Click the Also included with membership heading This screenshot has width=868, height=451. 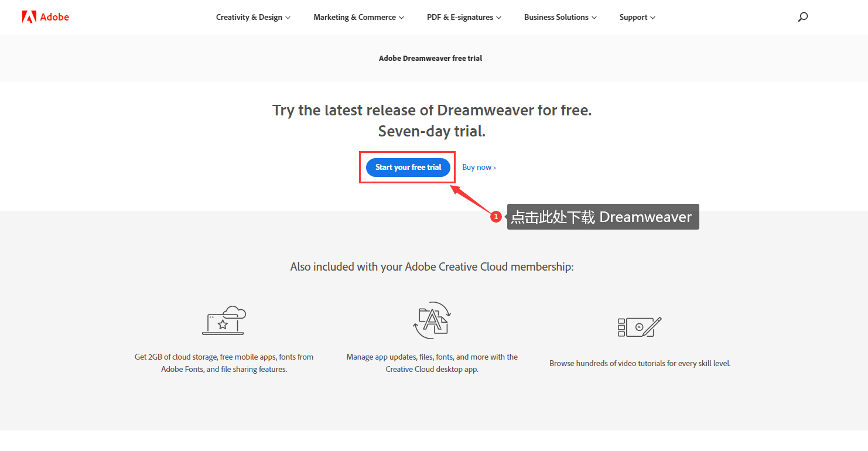[432, 266]
